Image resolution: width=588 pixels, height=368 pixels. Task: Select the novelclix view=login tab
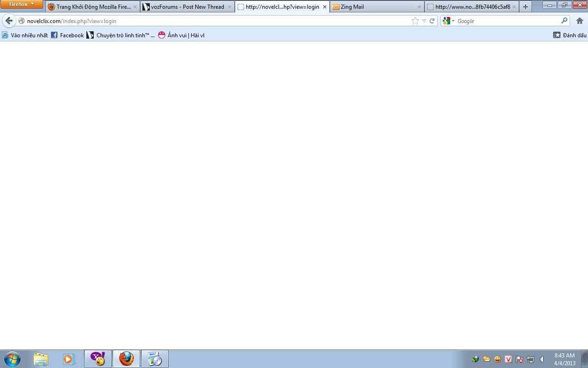(282, 7)
